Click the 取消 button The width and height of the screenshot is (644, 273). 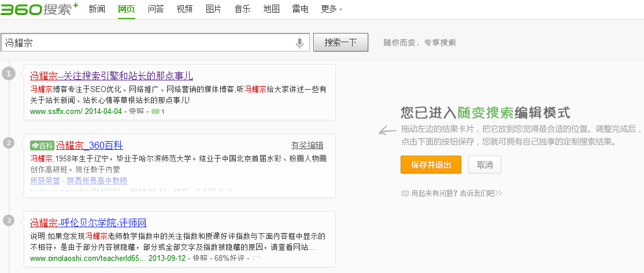coord(484,165)
